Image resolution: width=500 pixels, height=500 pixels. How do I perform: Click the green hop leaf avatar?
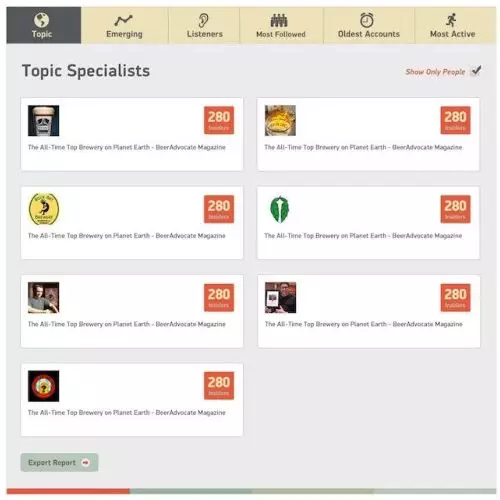point(280,209)
